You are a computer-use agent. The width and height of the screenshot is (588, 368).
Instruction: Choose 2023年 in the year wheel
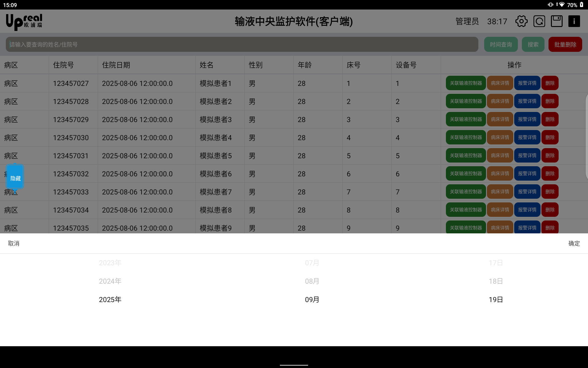[110, 263]
